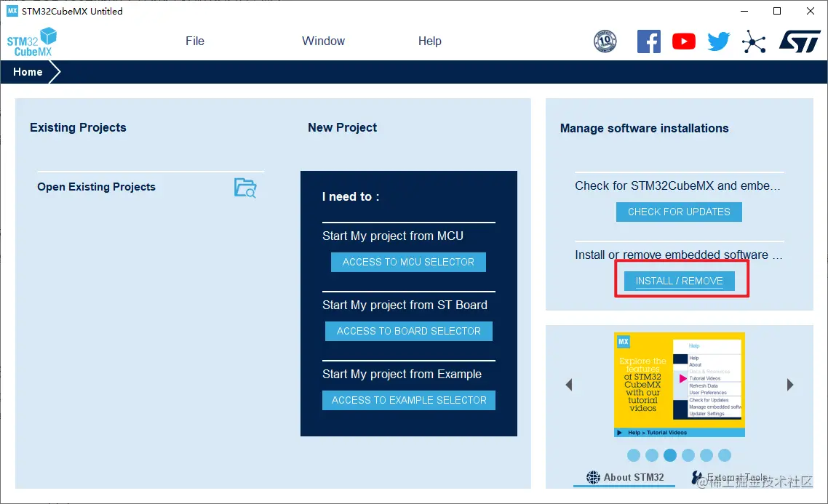Click the 'Start My project from MCU' text
The height and width of the screenshot is (504, 828).
393,236
